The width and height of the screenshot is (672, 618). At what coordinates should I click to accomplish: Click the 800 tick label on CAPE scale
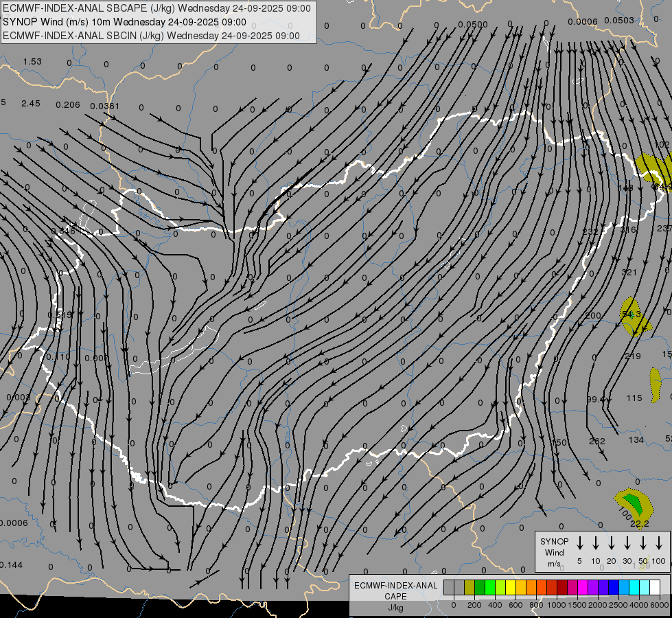point(536,605)
